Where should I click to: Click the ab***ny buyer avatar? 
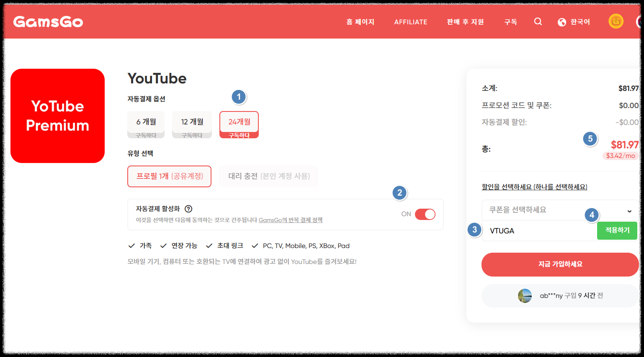coord(525,296)
